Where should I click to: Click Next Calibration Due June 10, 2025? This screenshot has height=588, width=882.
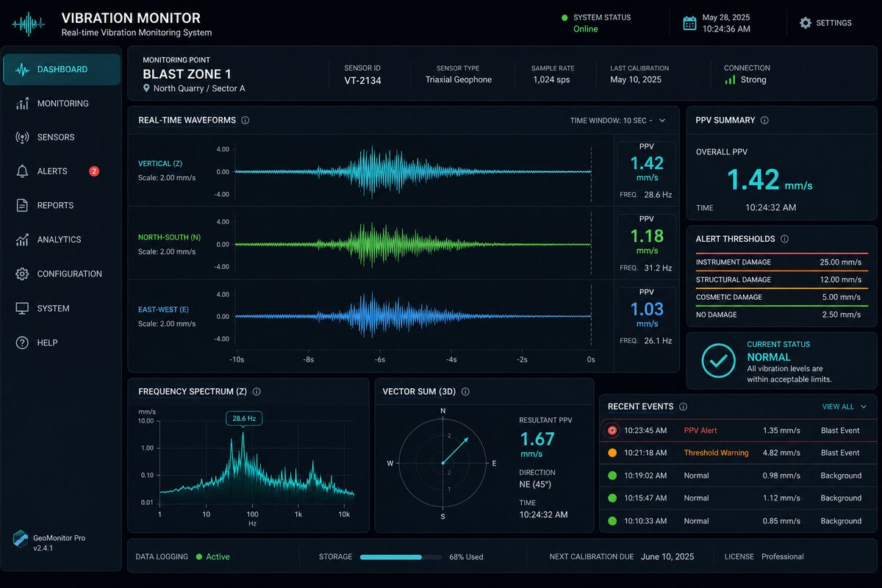622,556
